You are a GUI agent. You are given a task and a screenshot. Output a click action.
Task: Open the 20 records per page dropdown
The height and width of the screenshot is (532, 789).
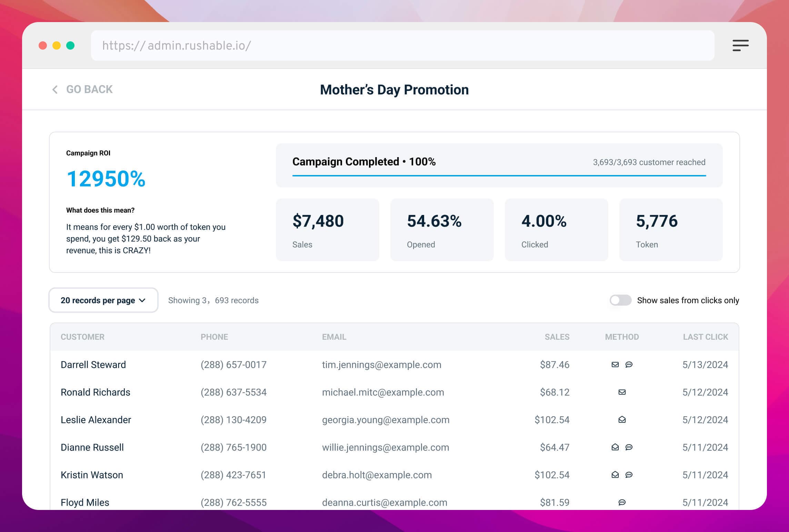pos(103,300)
